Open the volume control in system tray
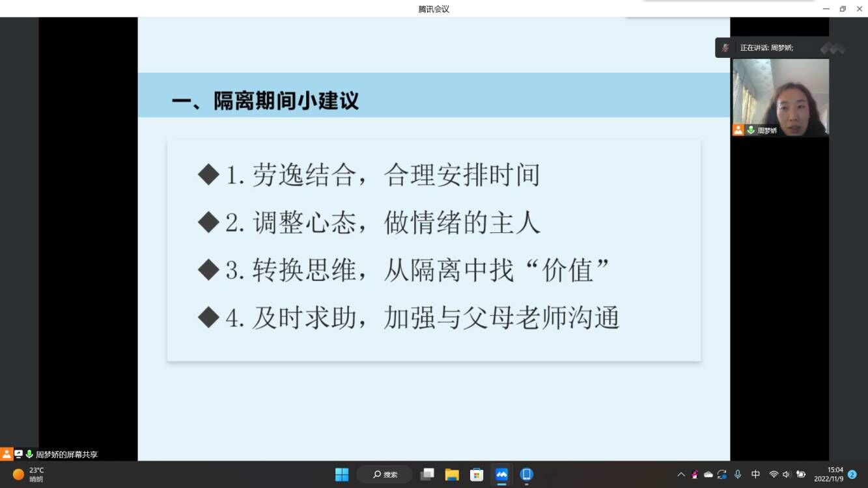 point(787,474)
